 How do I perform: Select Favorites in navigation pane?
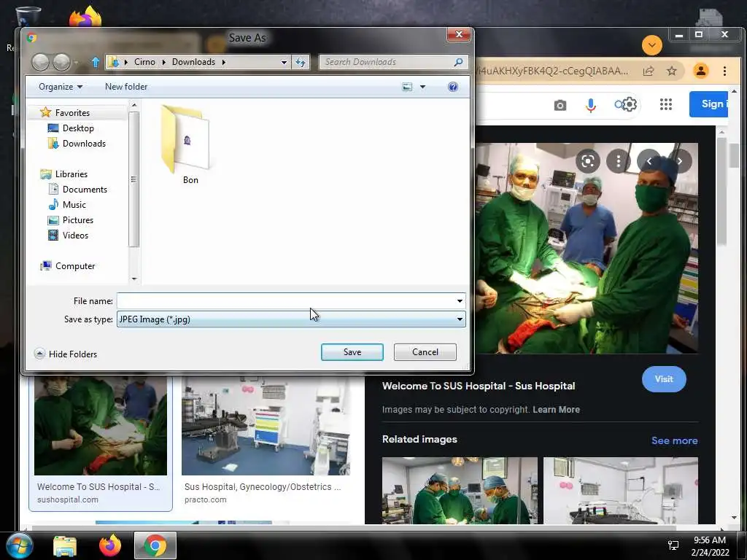coord(72,113)
